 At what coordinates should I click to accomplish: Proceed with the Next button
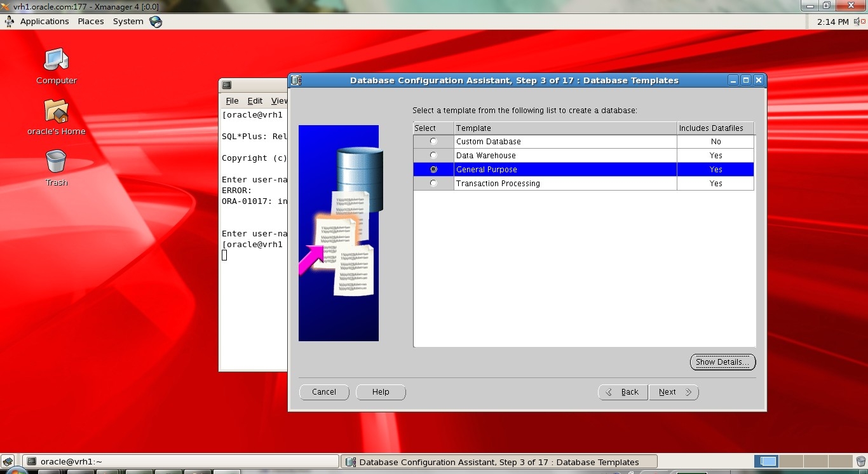tap(674, 392)
